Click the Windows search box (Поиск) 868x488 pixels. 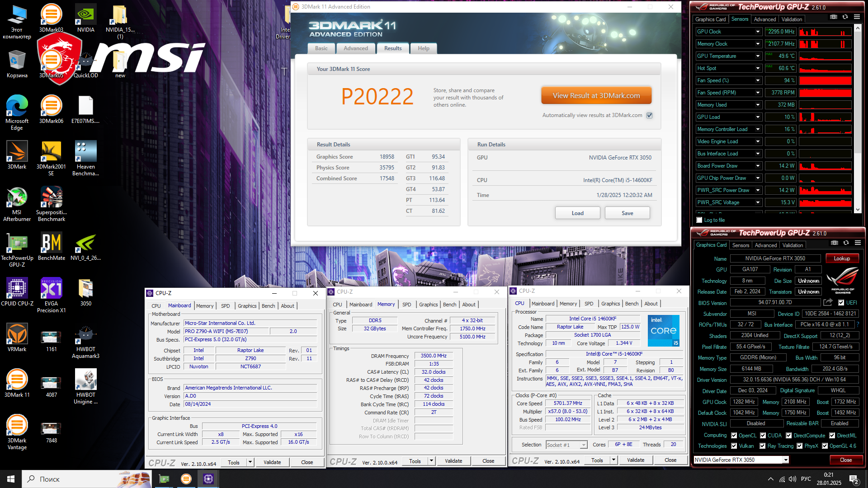click(87, 479)
